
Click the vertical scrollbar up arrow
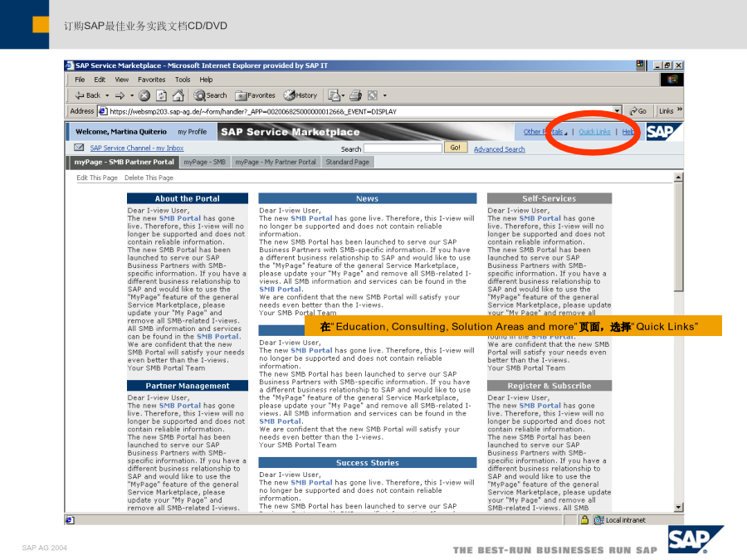pyautogui.click(x=678, y=178)
